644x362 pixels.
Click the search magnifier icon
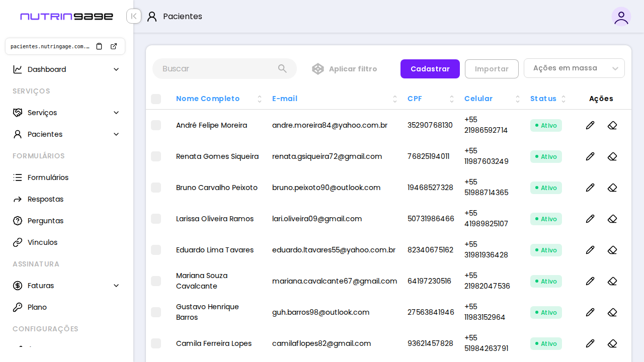[x=282, y=68]
